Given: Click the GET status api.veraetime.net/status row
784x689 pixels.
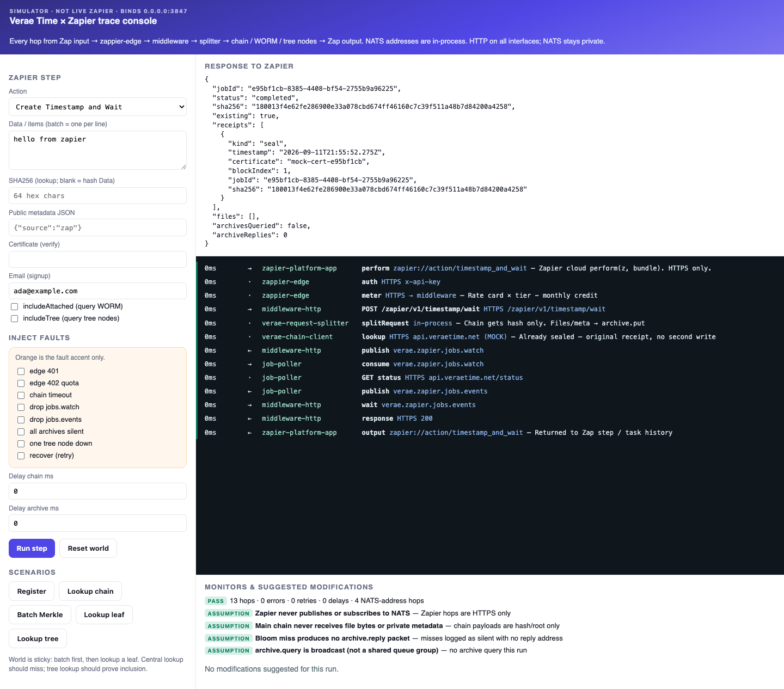Looking at the screenshot, I should pyautogui.click(x=489, y=378).
